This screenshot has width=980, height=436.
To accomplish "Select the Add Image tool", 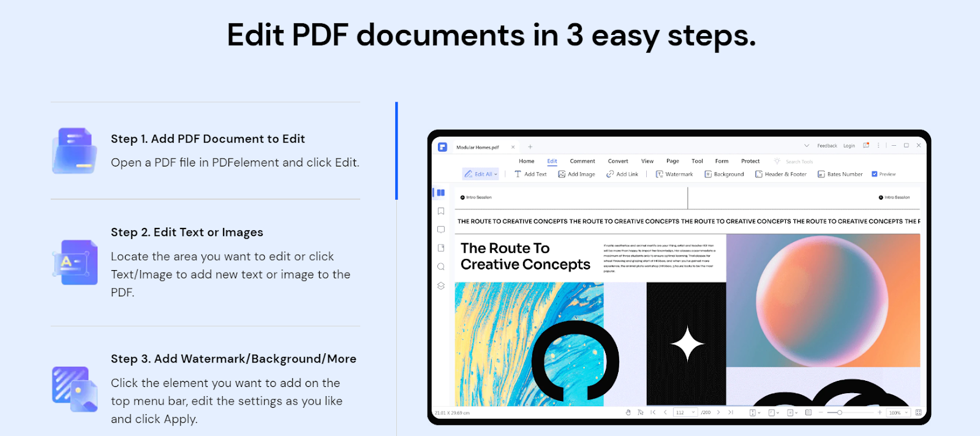I will coord(576,174).
